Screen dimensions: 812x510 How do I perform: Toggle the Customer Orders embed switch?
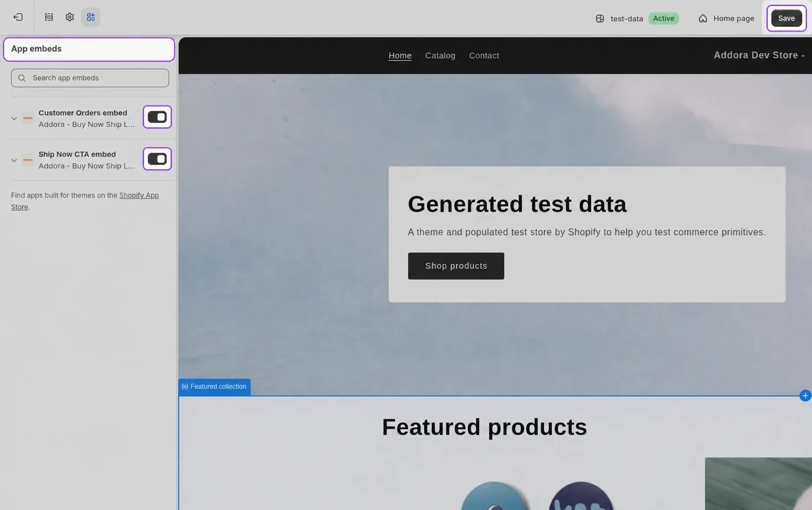(x=157, y=117)
